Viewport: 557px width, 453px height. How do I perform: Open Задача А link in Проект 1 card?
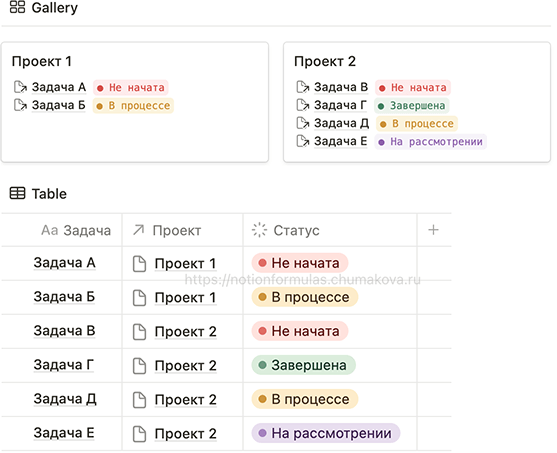tap(59, 87)
